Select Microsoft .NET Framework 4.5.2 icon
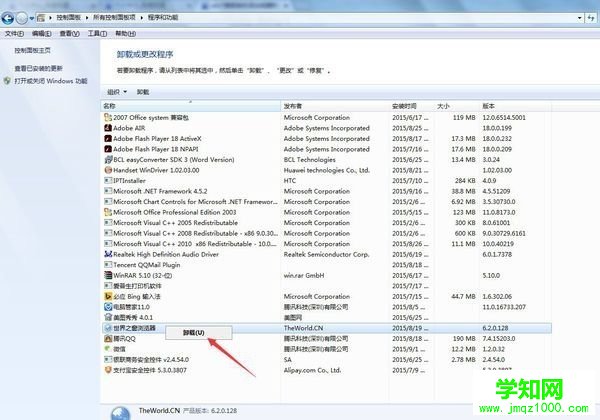 (108, 191)
